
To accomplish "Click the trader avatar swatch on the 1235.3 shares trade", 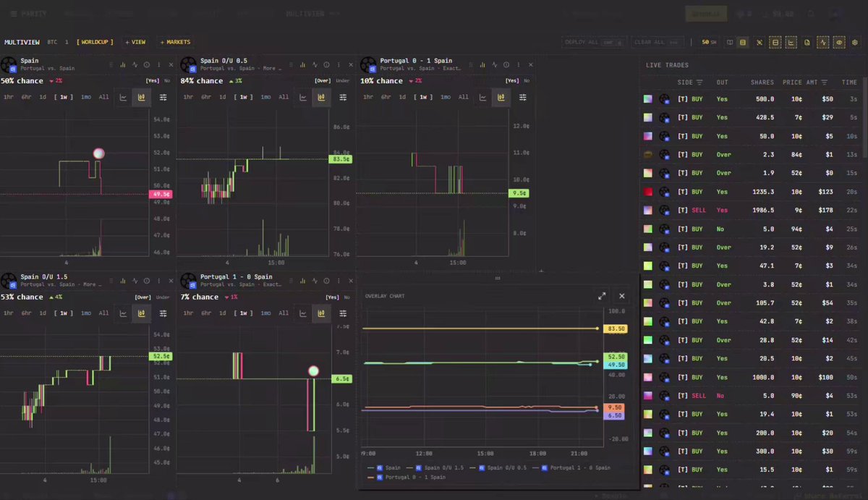I will pos(648,192).
